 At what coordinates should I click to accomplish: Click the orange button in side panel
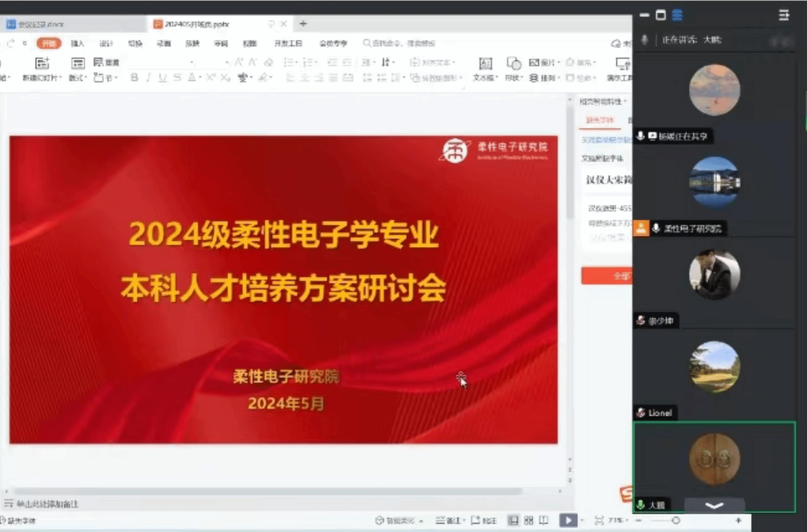pos(607,276)
